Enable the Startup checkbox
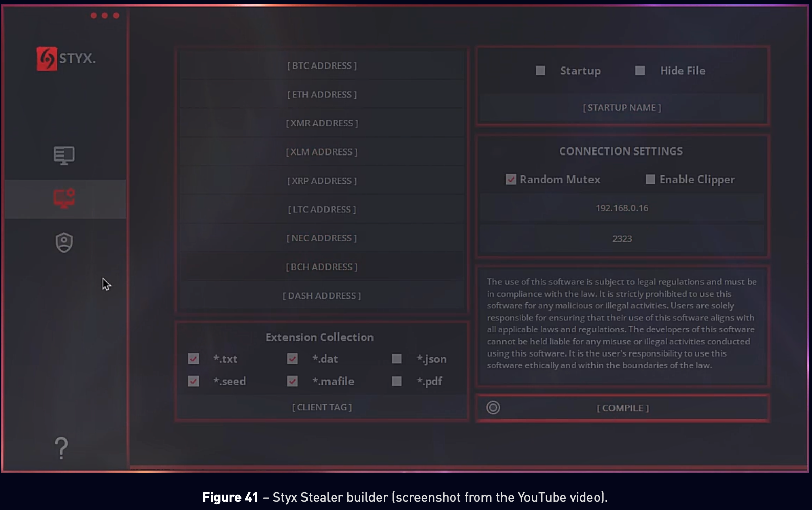Viewport: 812px width, 510px height. click(x=540, y=71)
